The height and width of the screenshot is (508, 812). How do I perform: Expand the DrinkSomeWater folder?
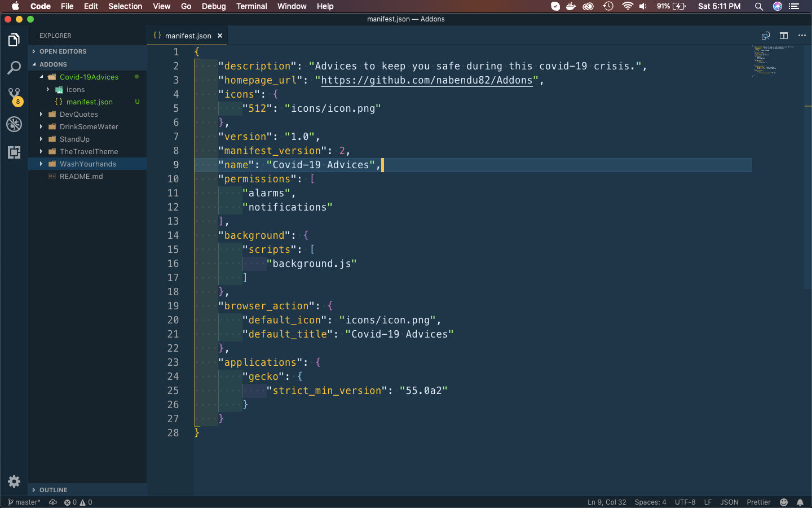point(41,126)
